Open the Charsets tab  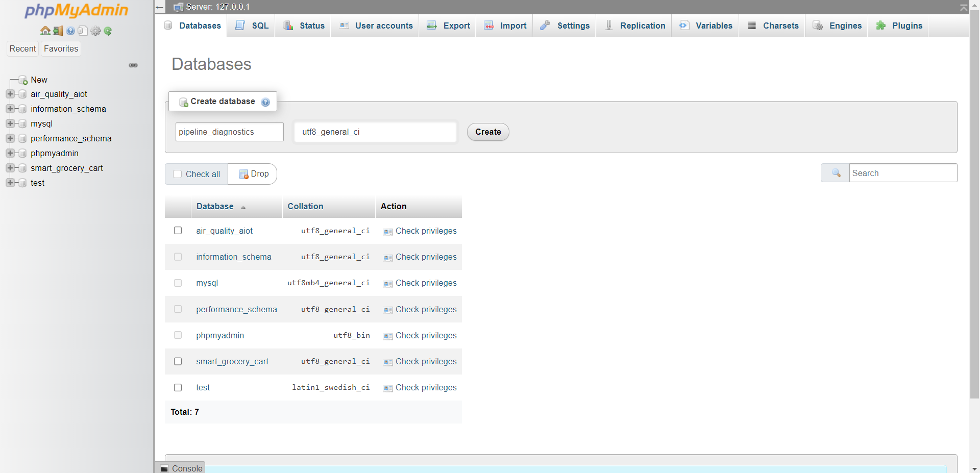coord(772,26)
